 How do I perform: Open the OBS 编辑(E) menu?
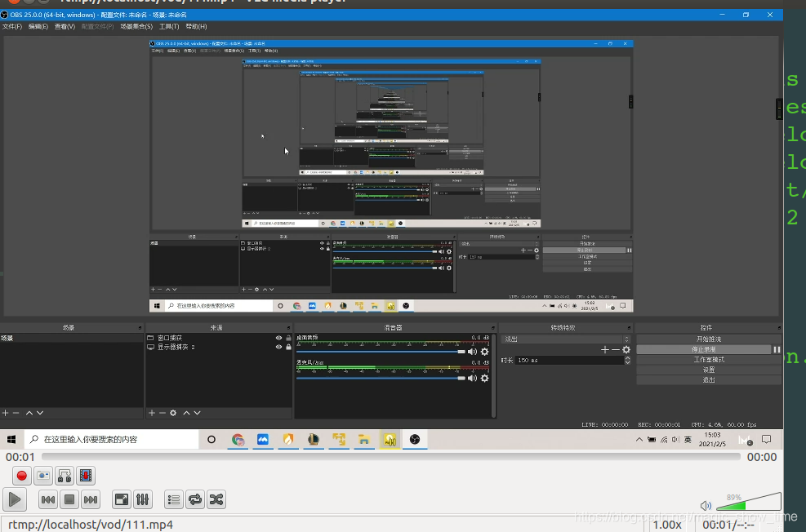[38, 27]
